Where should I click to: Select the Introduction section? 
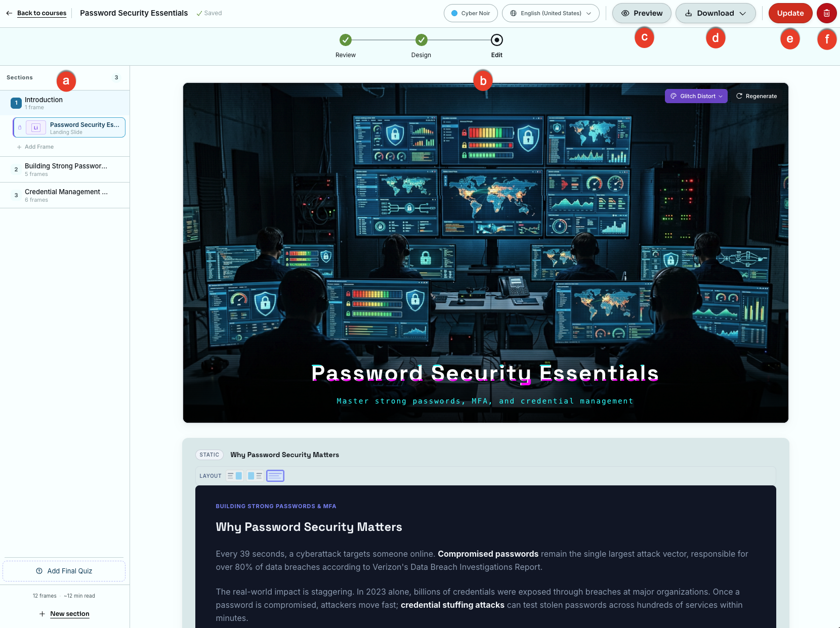click(x=65, y=103)
